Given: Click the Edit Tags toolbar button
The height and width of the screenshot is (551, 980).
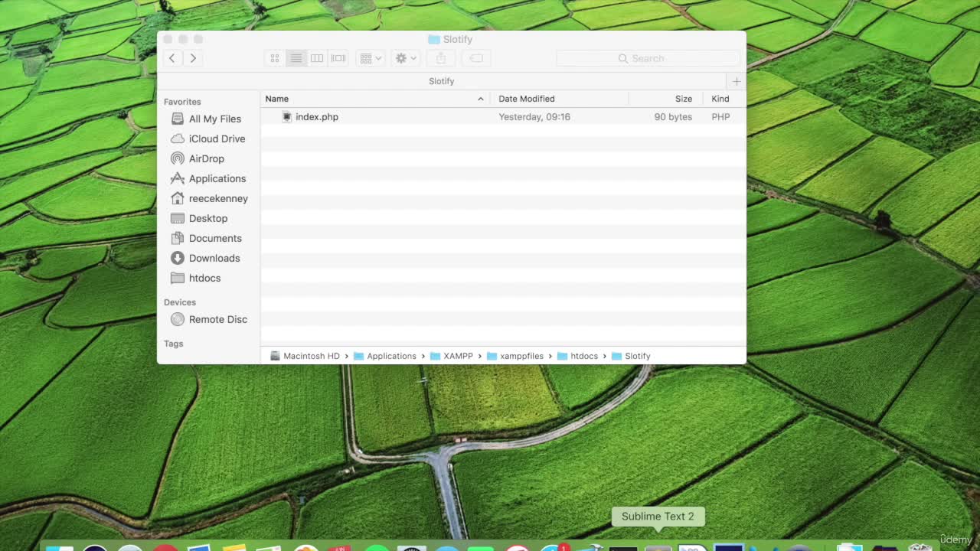Looking at the screenshot, I should point(475,58).
